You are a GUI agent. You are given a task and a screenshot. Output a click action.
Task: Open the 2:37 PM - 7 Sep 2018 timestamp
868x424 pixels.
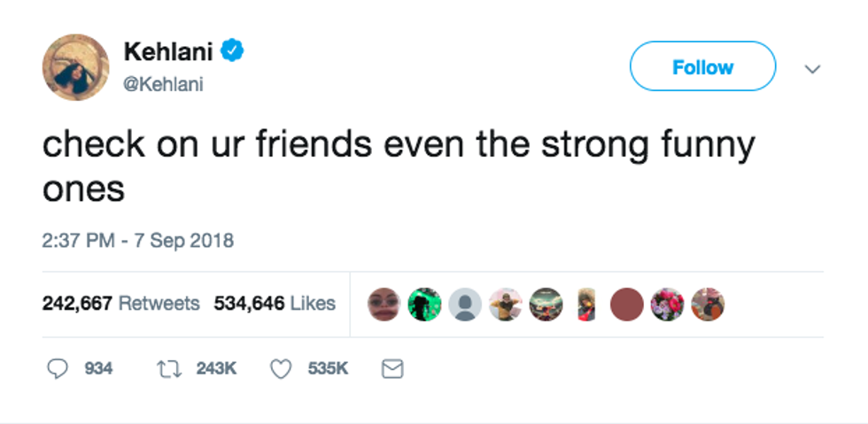point(138,240)
